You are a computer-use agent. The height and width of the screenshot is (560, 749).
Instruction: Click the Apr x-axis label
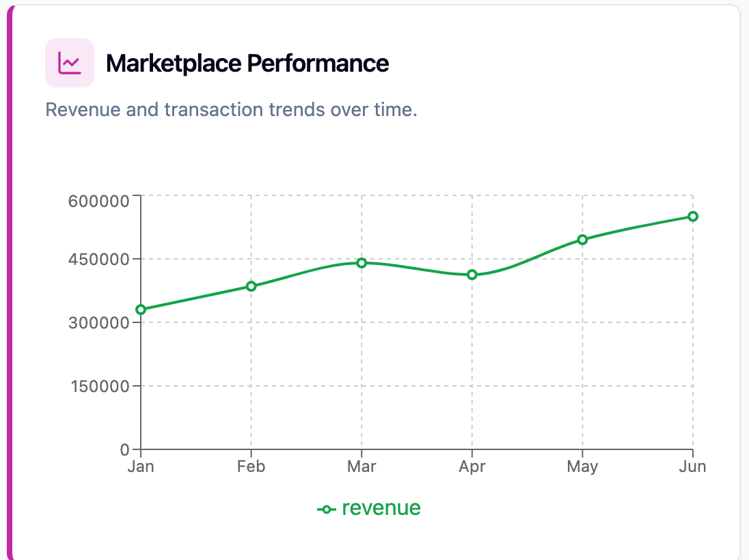point(472,467)
